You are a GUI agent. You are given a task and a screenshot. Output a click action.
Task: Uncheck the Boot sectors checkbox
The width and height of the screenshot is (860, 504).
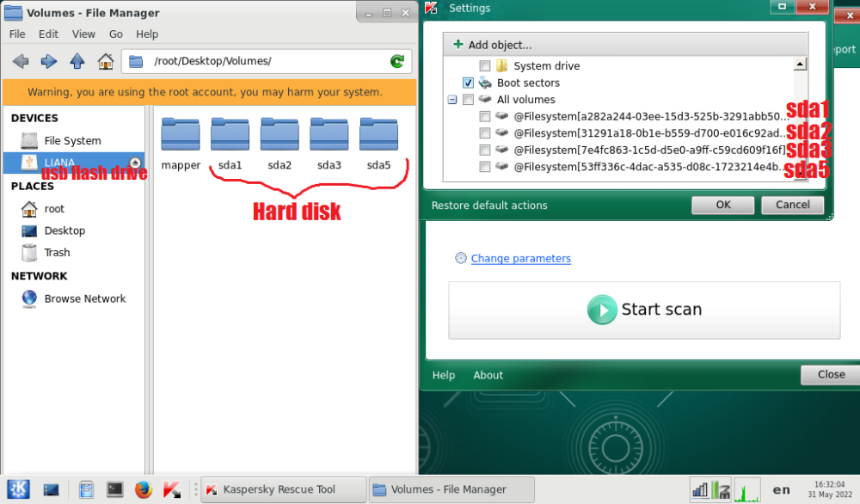(x=468, y=83)
